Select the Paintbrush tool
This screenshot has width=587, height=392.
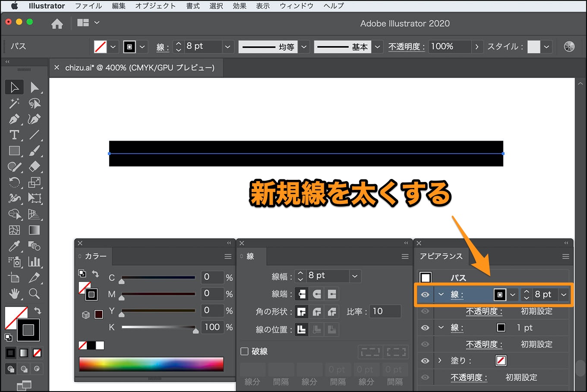click(35, 151)
